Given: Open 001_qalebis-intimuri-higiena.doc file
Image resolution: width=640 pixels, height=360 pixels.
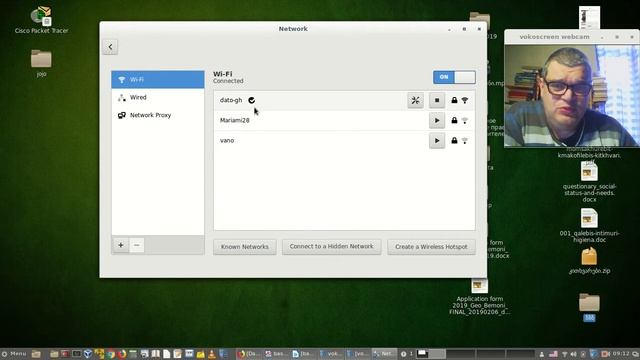Looking at the screenshot, I should pos(589,226).
